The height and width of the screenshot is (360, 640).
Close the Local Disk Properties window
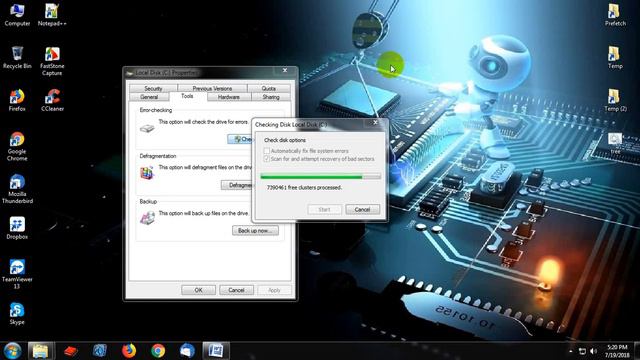pyautogui.click(x=285, y=71)
